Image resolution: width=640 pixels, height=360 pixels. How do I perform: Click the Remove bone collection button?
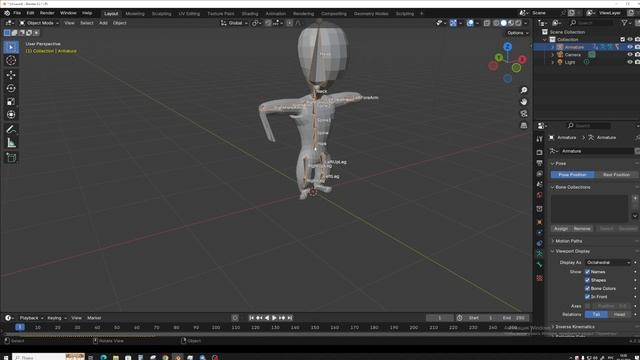click(582, 229)
